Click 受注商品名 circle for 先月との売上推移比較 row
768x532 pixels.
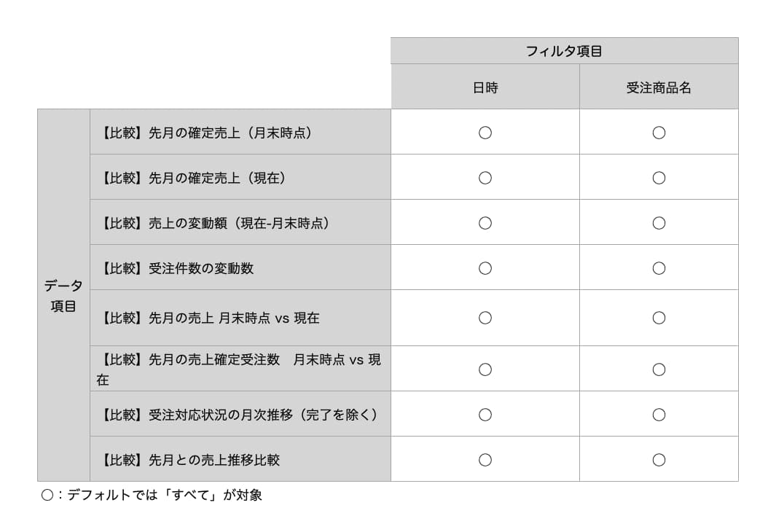coord(659,460)
